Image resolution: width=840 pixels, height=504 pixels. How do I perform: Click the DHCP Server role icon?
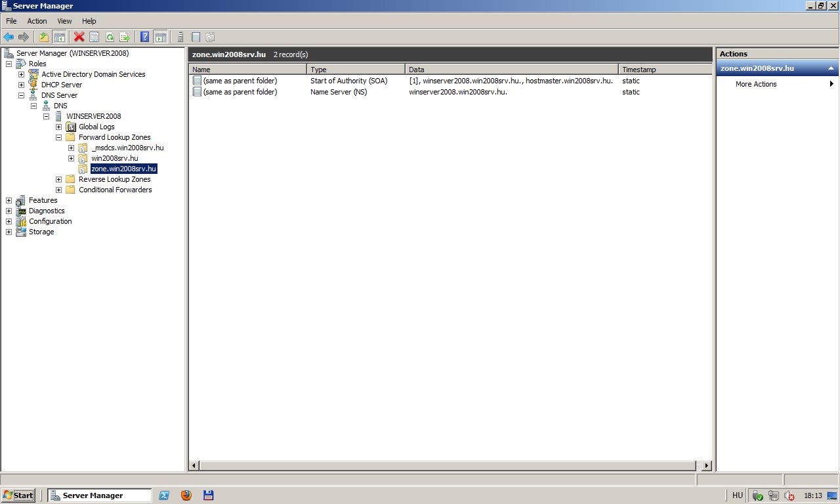[33, 85]
